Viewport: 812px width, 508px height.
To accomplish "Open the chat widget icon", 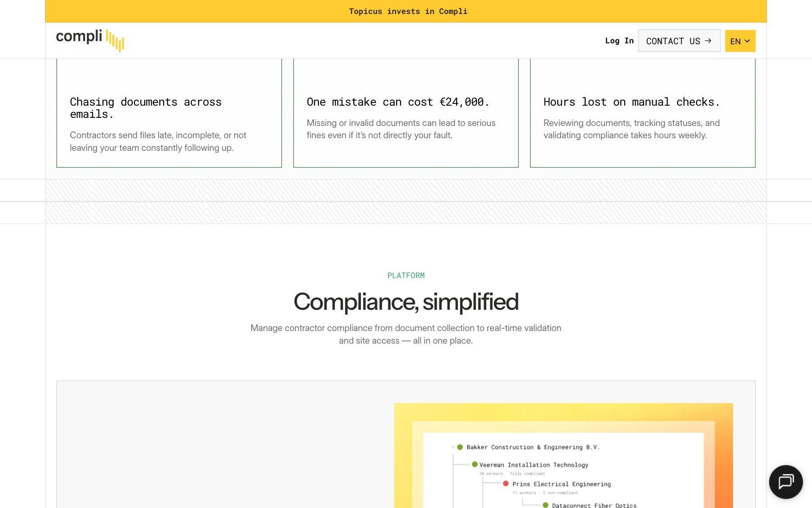I will point(786,482).
